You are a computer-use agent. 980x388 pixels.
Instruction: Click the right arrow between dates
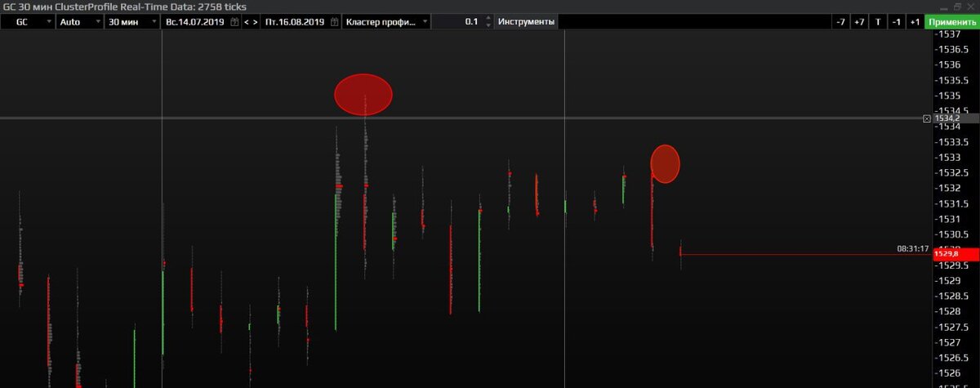click(x=256, y=22)
